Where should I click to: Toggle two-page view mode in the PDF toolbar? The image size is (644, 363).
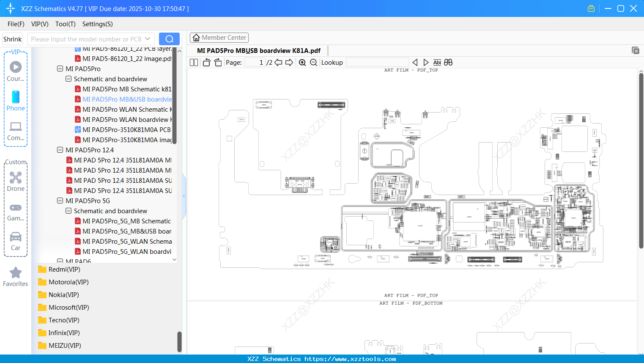194,62
